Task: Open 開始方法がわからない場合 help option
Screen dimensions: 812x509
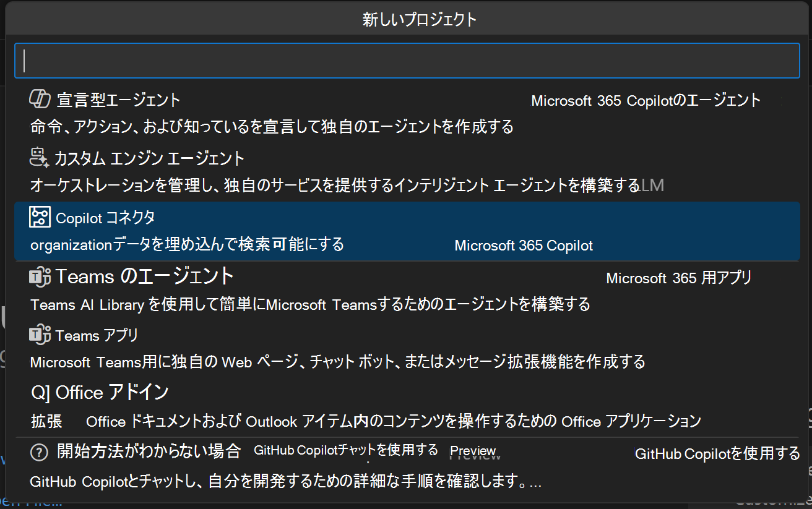Action: 407,468
